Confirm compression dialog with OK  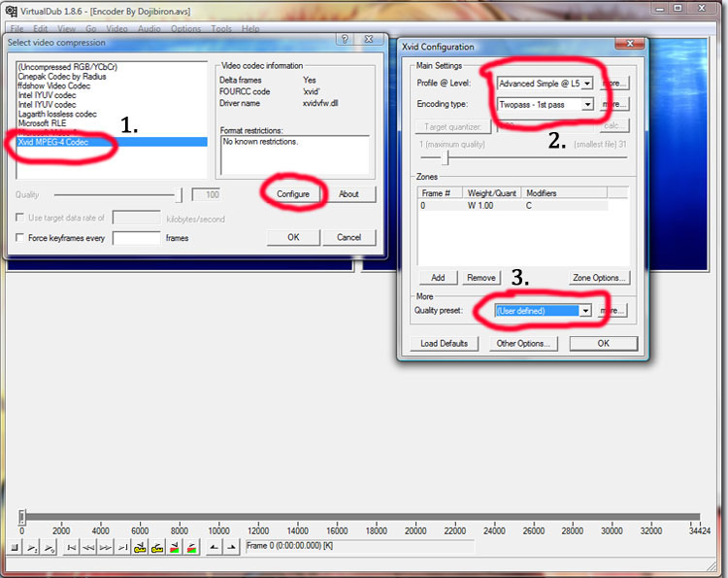293,237
